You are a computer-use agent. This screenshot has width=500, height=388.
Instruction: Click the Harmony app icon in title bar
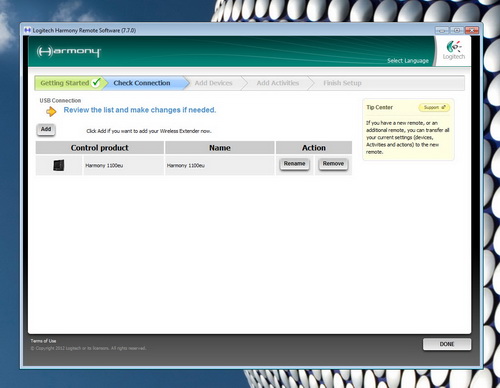(x=28, y=30)
